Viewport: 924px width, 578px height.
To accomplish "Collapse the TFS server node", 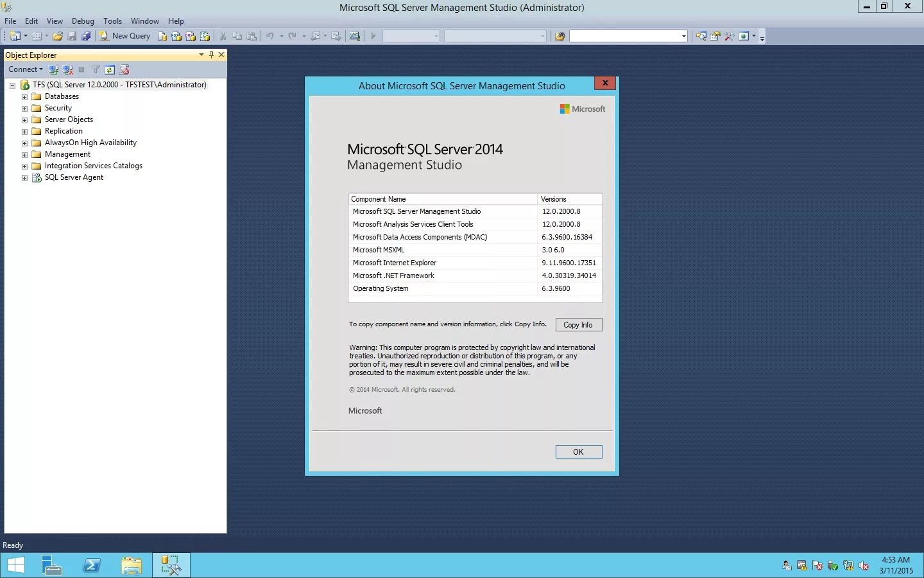I will tap(12, 85).
